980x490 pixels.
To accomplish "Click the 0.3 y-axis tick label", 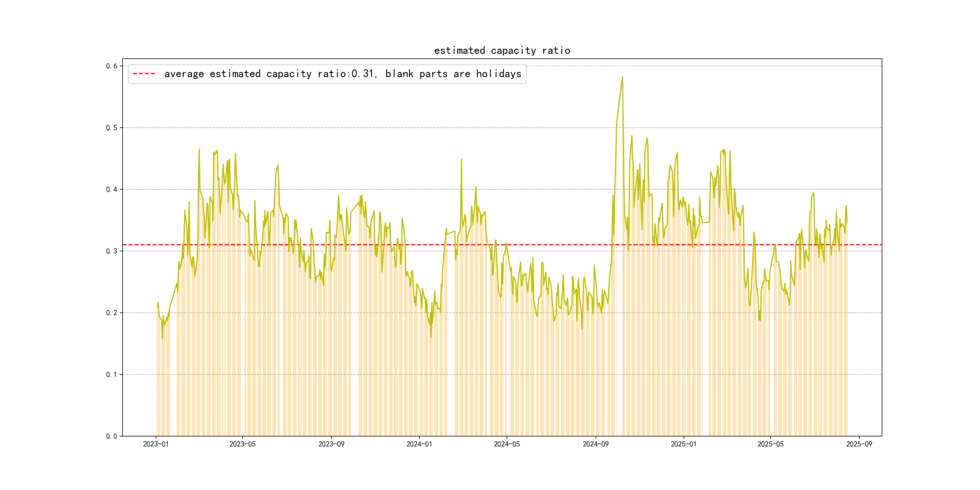I will pos(112,251).
